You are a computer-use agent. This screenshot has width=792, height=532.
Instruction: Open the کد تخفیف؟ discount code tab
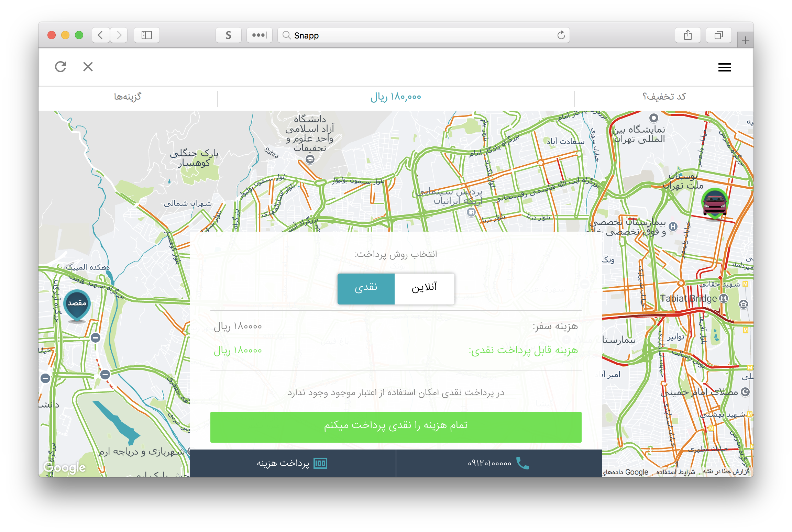(664, 97)
